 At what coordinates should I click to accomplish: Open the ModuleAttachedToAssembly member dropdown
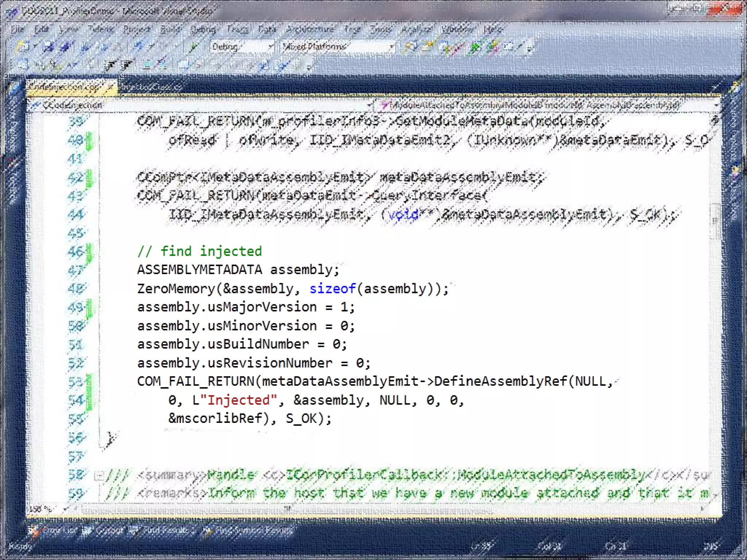pyautogui.click(x=716, y=105)
